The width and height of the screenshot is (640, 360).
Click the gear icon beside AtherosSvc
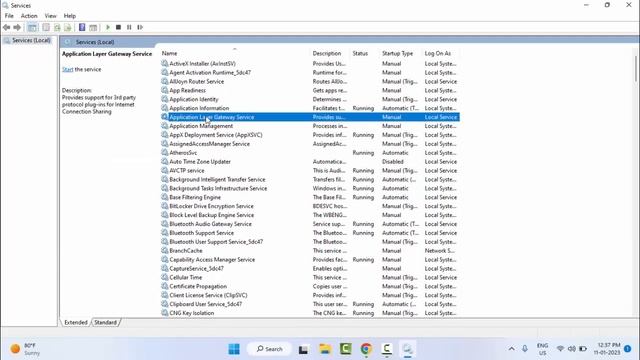[x=164, y=152]
